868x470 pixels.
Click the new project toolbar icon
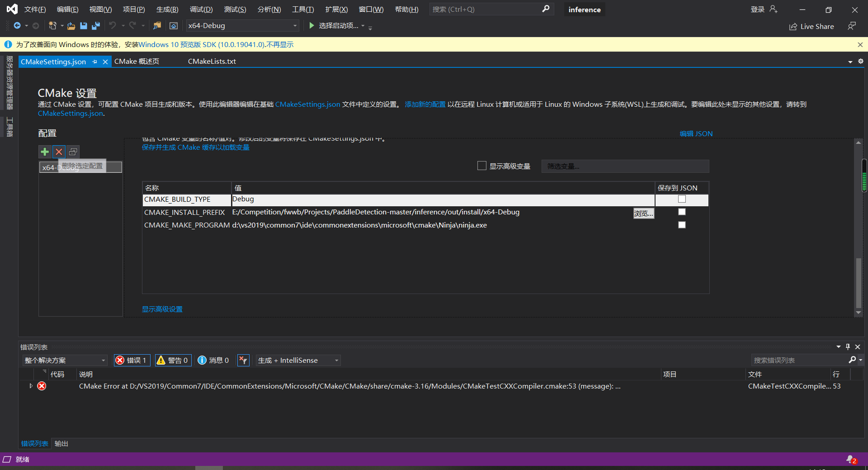click(52, 26)
